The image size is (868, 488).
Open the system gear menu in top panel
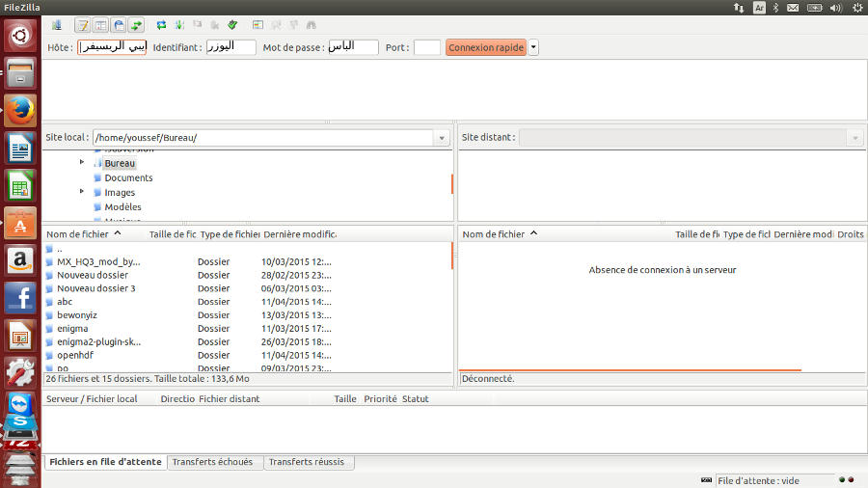857,7
